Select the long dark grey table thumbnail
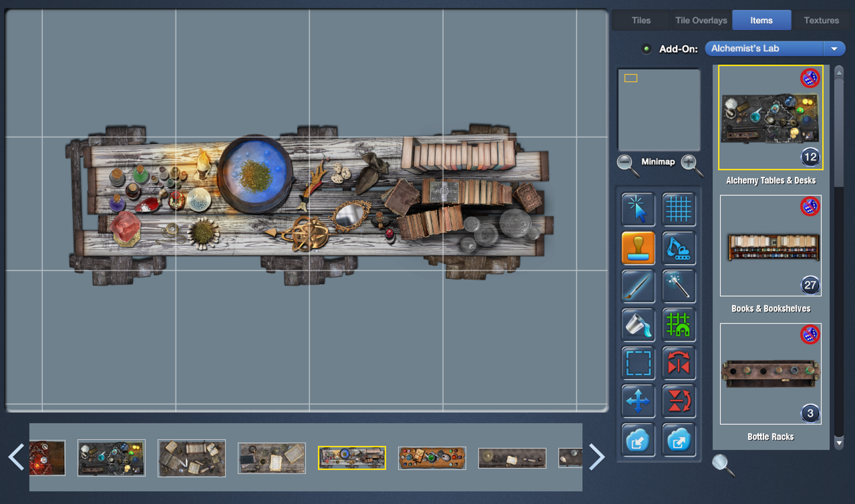855x504 pixels. [512, 458]
